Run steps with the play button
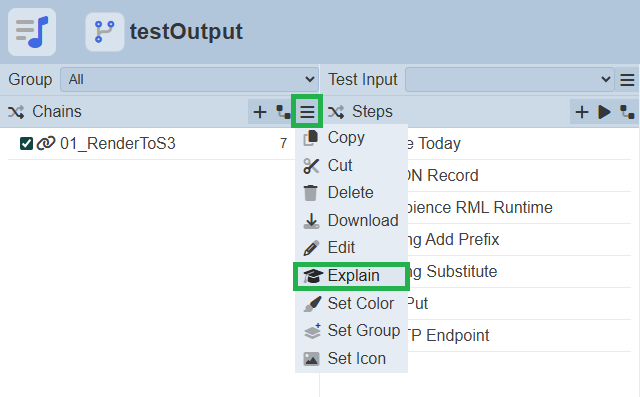 click(604, 111)
